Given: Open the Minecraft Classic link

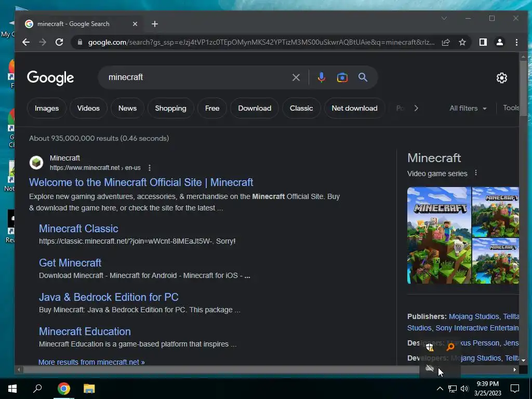Looking at the screenshot, I should click(78, 229).
